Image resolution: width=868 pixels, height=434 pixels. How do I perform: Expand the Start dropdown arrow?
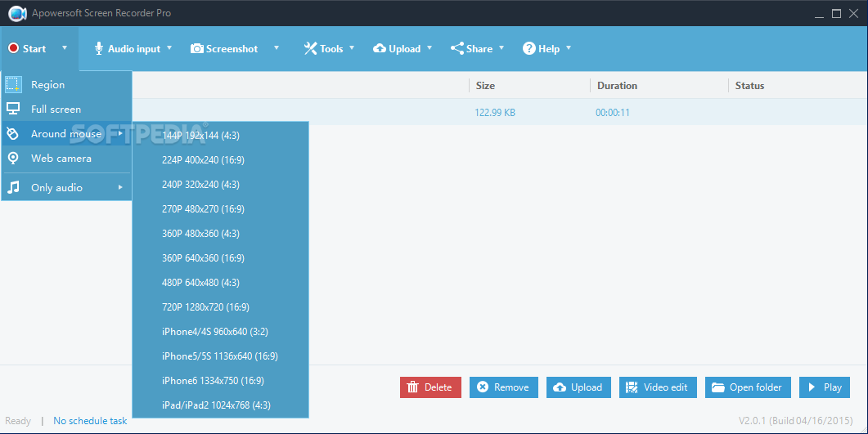tap(64, 48)
